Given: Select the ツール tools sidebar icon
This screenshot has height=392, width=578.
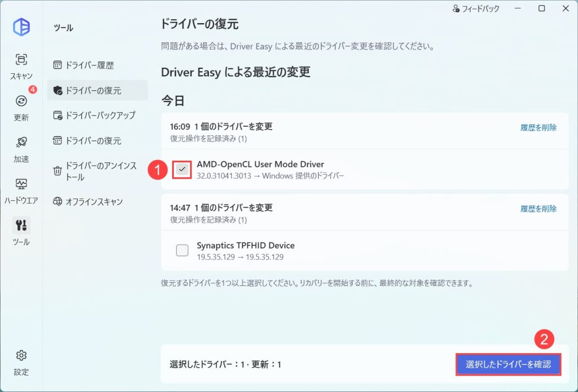Looking at the screenshot, I should click(21, 231).
